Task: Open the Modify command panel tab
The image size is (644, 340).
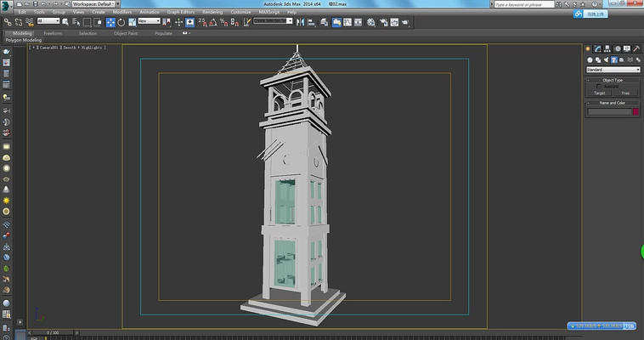Action: click(599, 48)
